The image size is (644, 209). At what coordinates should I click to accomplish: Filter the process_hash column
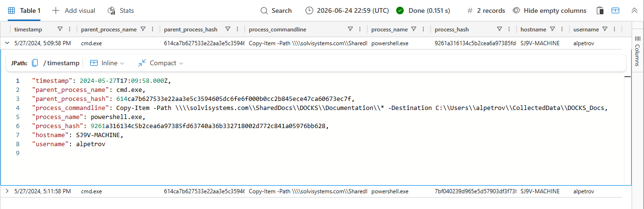click(500, 29)
